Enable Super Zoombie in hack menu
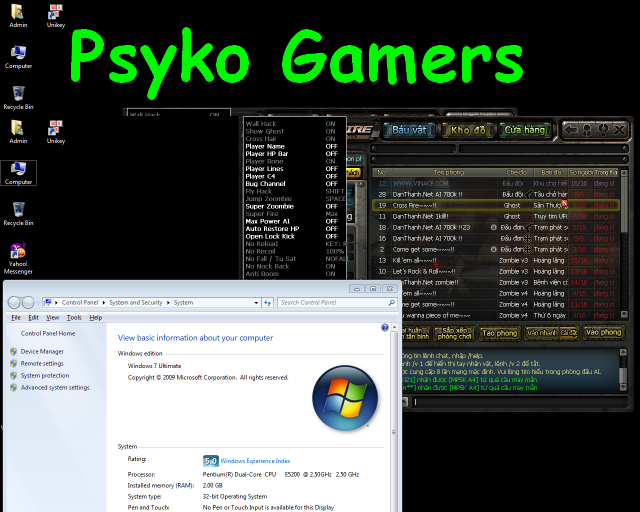 pyautogui.click(x=291, y=206)
